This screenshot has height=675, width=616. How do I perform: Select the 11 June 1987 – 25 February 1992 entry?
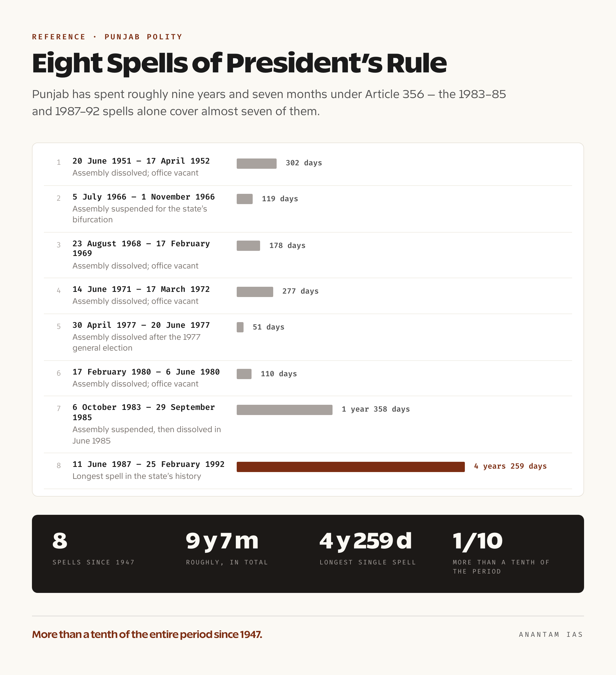308,471
